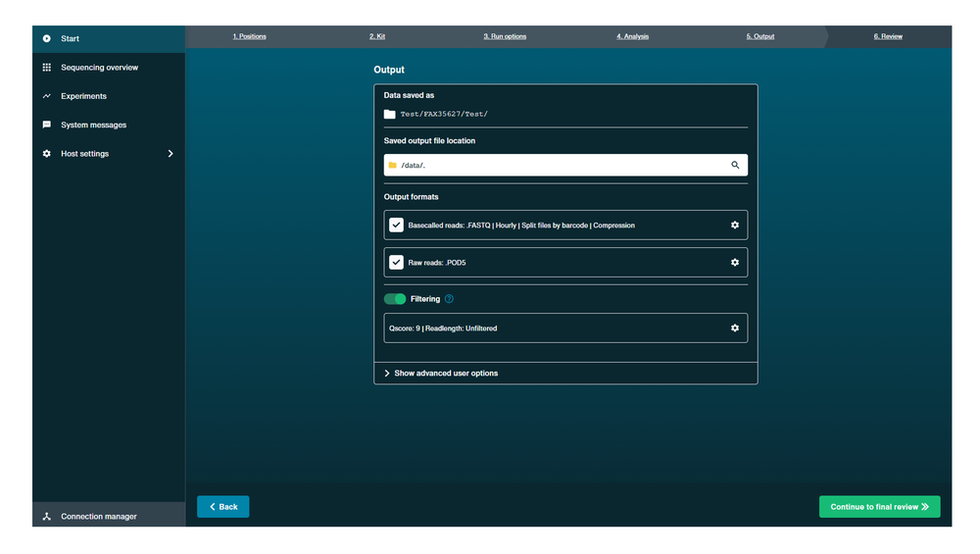Open settings gear for Basecalled reads FASTQ
The height and width of the screenshot is (554, 980).
coord(735,226)
